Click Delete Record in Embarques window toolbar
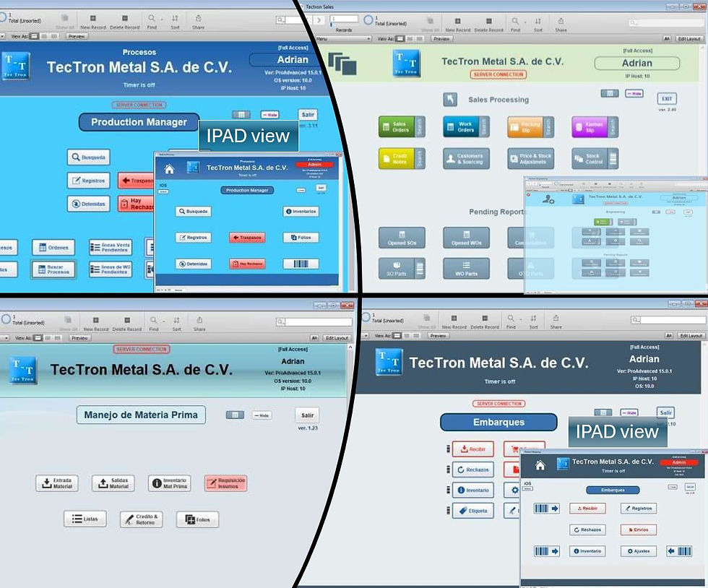708x588 pixels. (x=485, y=321)
